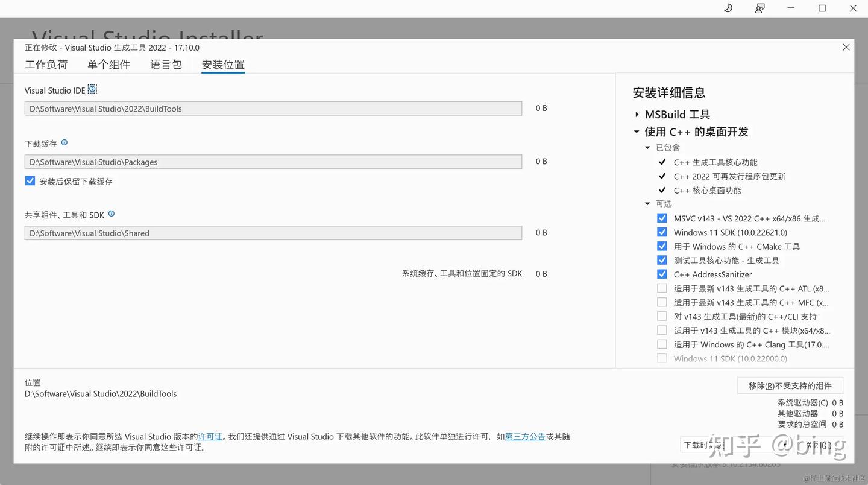Toggle 测试工具核心功能 - 生成工具 checkbox
868x485 pixels.
point(662,260)
